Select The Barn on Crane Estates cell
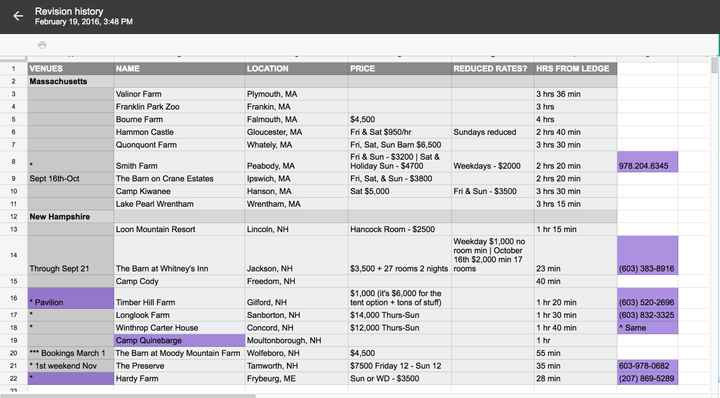Screen dimensions: 720x398 [179, 179]
